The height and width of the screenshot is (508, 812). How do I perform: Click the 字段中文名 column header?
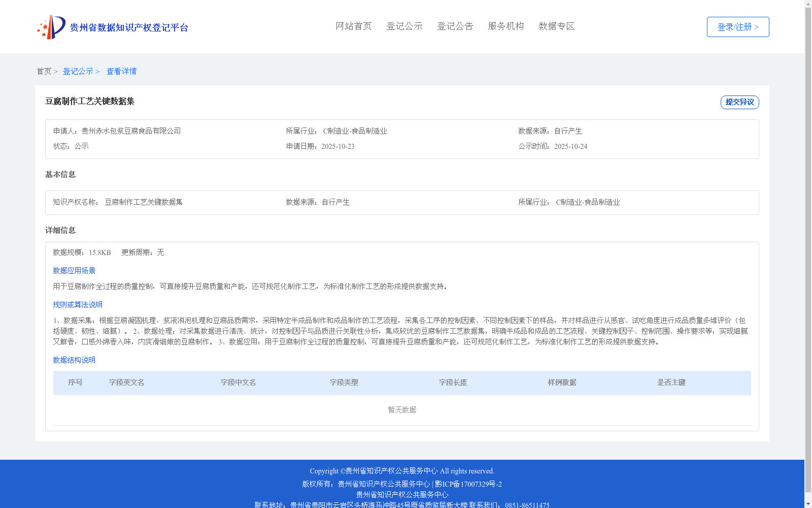(x=239, y=383)
